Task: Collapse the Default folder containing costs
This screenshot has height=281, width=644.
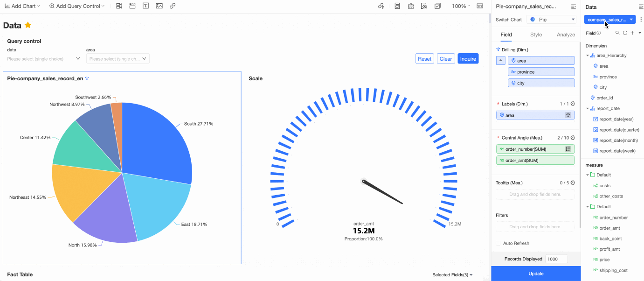Action: pyautogui.click(x=588, y=175)
